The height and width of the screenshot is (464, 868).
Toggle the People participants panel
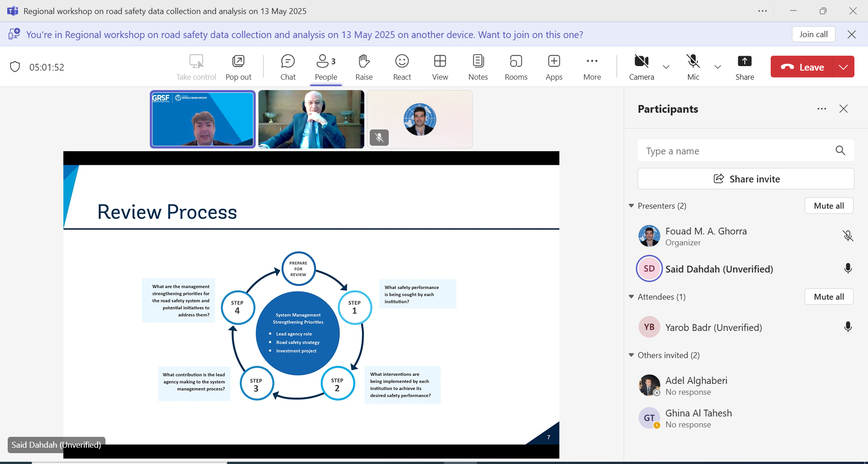point(326,67)
